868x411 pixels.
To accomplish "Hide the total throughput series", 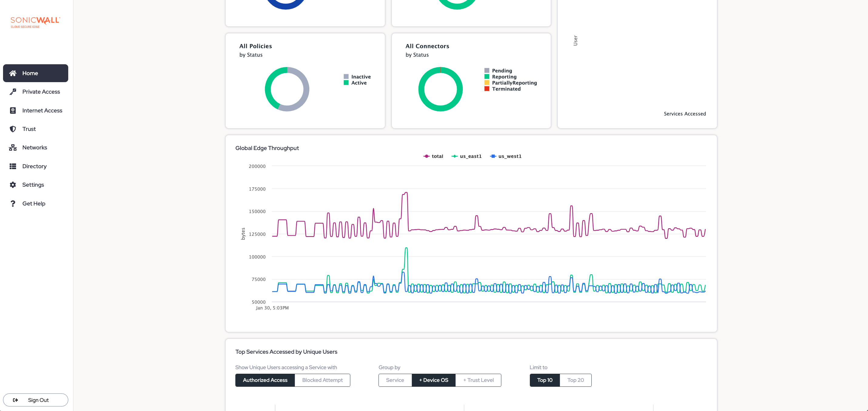I will click(x=433, y=156).
